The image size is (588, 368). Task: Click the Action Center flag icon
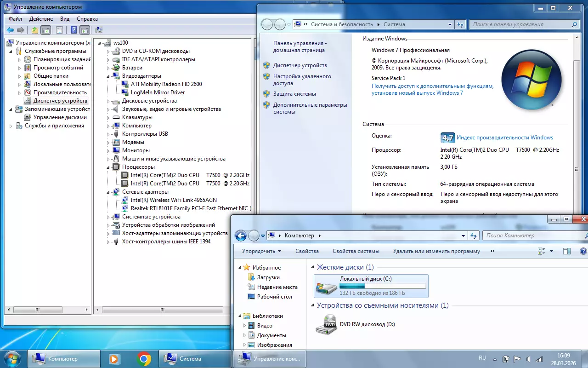(x=517, y=358)
